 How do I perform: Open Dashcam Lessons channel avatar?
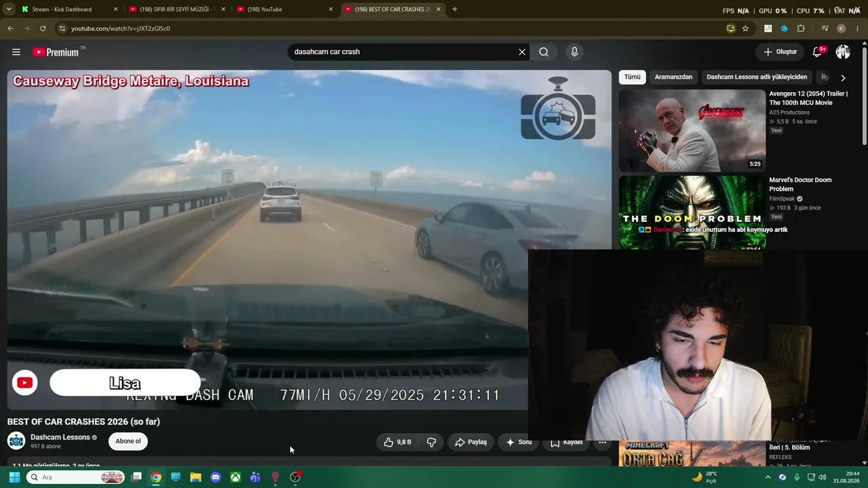[16, 441]
